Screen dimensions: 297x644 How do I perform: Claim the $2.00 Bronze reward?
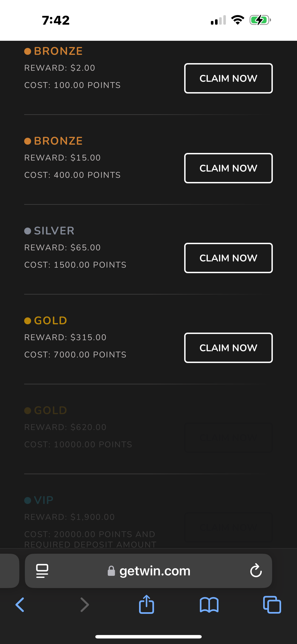pos(228,78)
